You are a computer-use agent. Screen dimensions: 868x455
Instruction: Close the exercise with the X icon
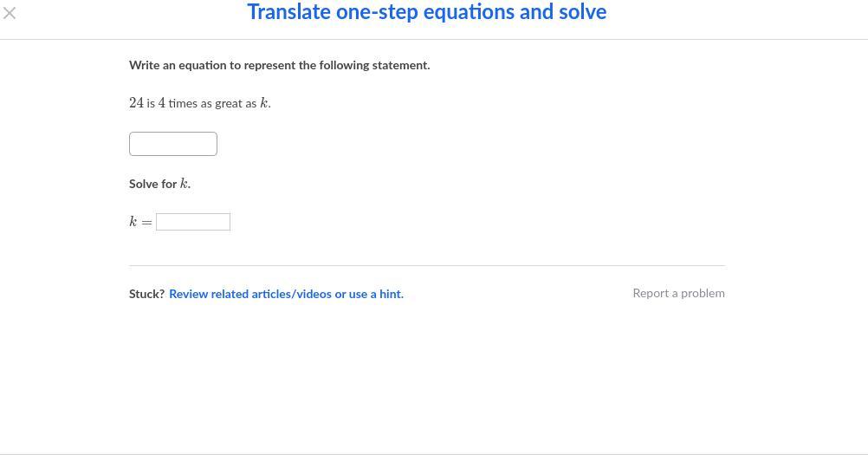click(x=10, y=13)
